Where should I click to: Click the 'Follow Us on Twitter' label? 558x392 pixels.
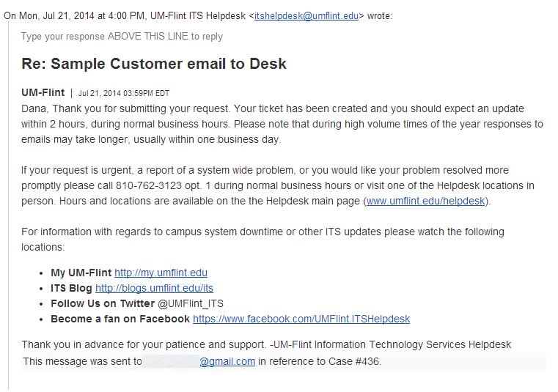[x=103, y=303]
